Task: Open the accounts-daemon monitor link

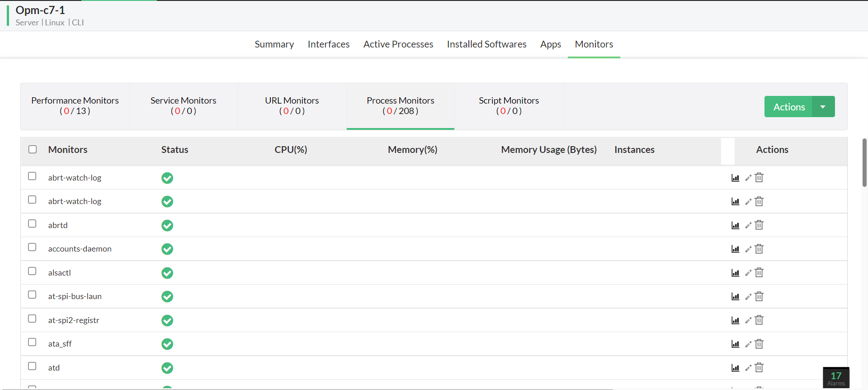Action: click(80, 249)
